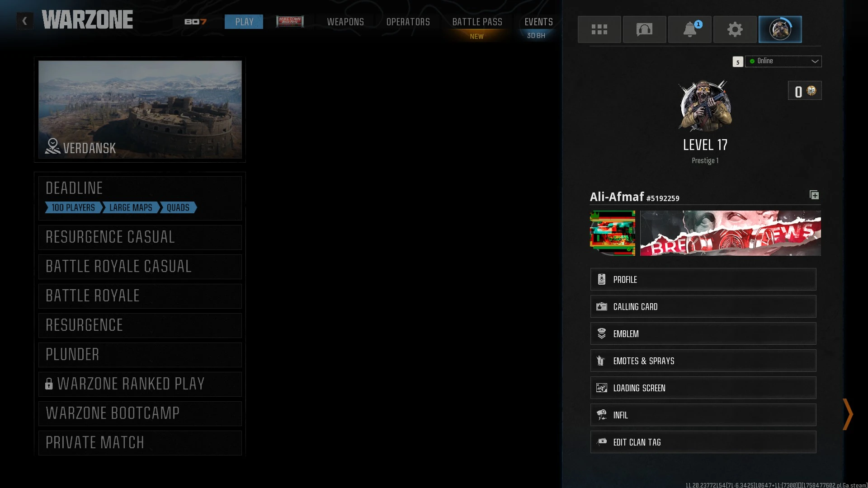The width and height of the screenshot is (868, 488).
Task: Open the EVENTS tab
Action: click(x=538, y=22)
